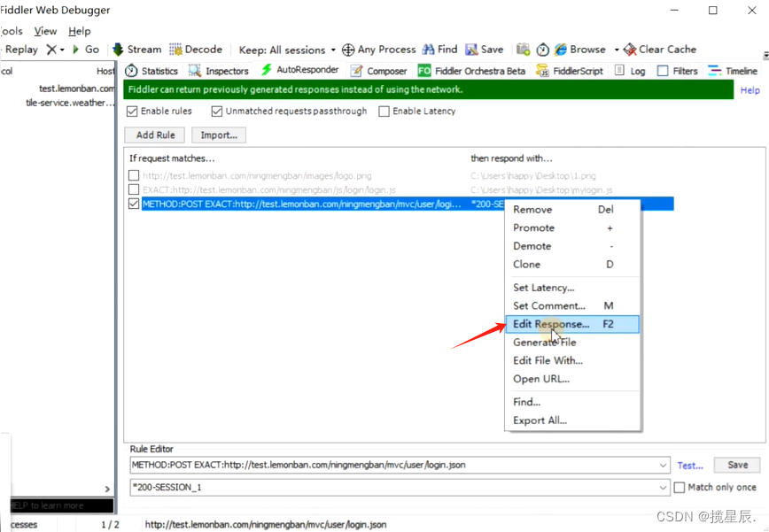Open the Keep: All sessions dropdown
This screenshot has height=532, width=769.
click(287, 50)
